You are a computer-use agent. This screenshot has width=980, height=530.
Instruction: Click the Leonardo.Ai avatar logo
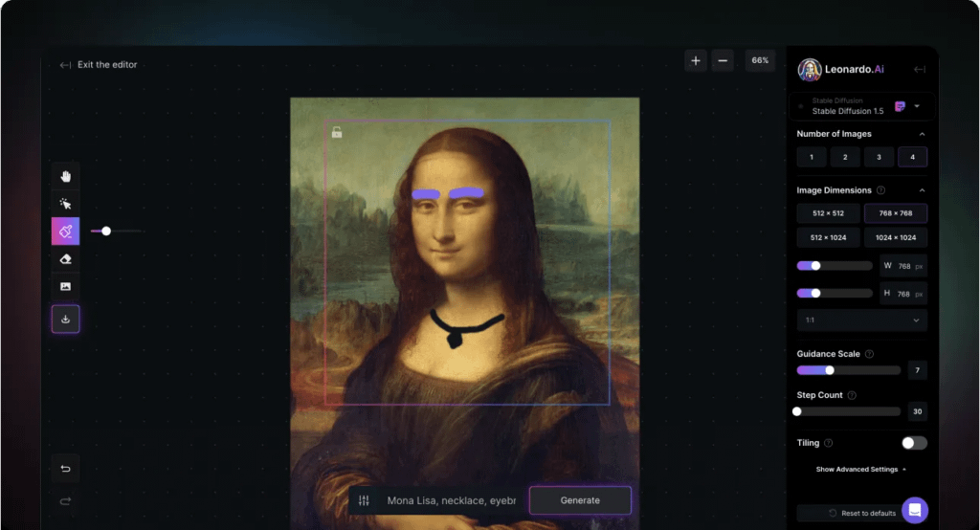tap(810, 70)
